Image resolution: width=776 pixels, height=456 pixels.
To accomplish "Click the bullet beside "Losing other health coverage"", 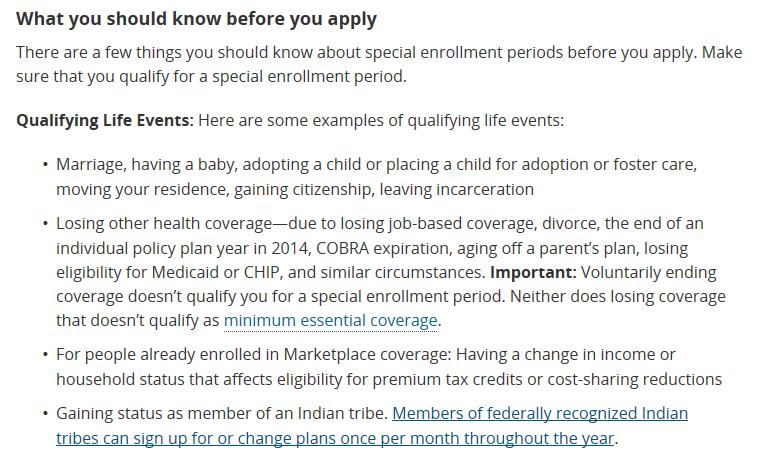I will [46, 224].
